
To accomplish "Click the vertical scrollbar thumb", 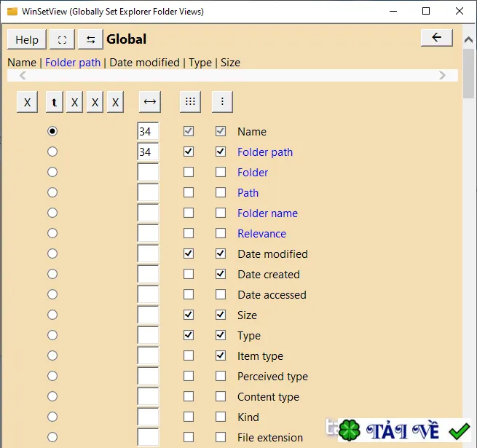I will (x=468, y=74).
